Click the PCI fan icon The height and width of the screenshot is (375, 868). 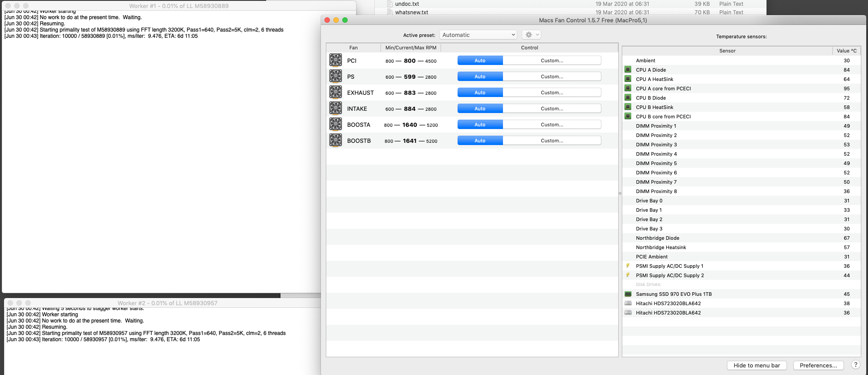pos(336,60)
